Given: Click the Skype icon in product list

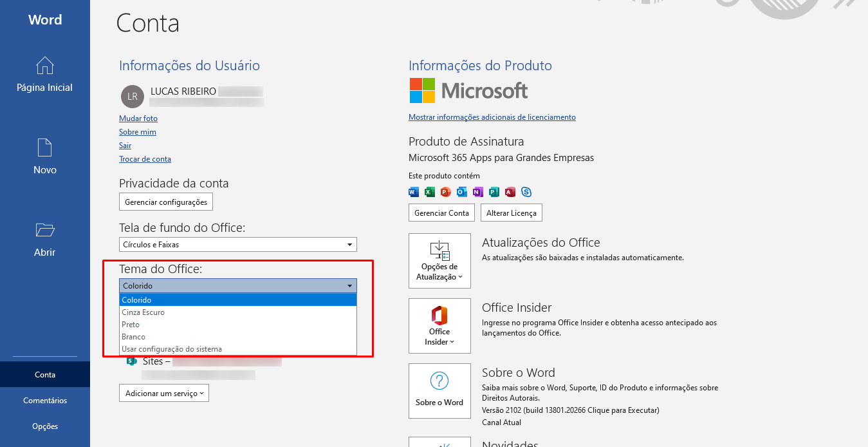Looking at the screenshot, I should [526, 192].
